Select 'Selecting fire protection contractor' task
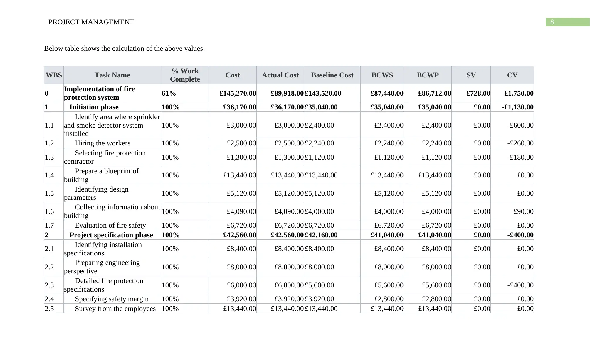The image size is (590, 364). pos(105,157)
